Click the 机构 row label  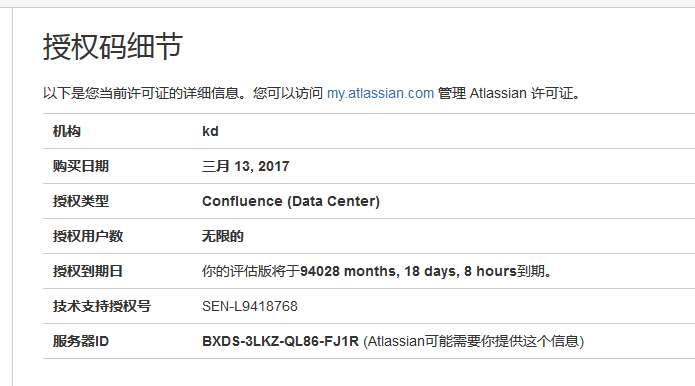[x=67, y=131]
